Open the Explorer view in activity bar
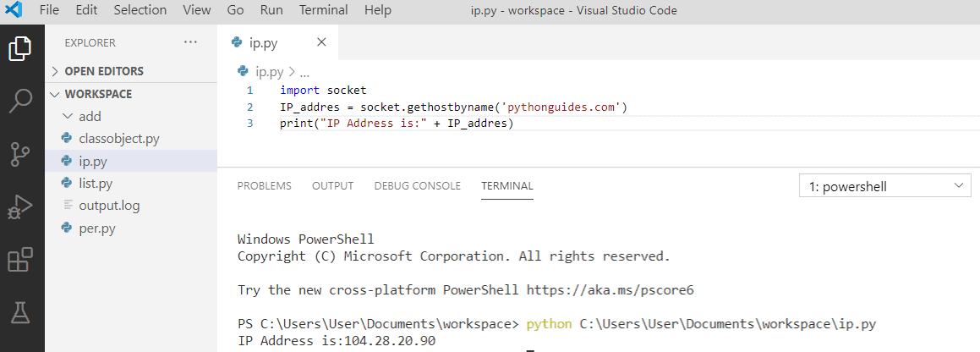Image resolution: width=980 pixels, height=352 pixels. click(20, 48)
